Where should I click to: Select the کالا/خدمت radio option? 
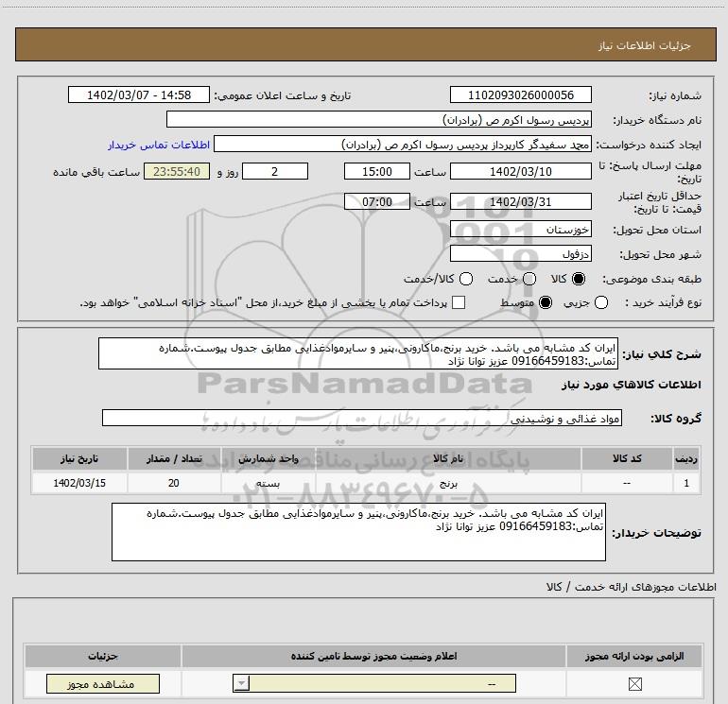(x=466, y=279)
